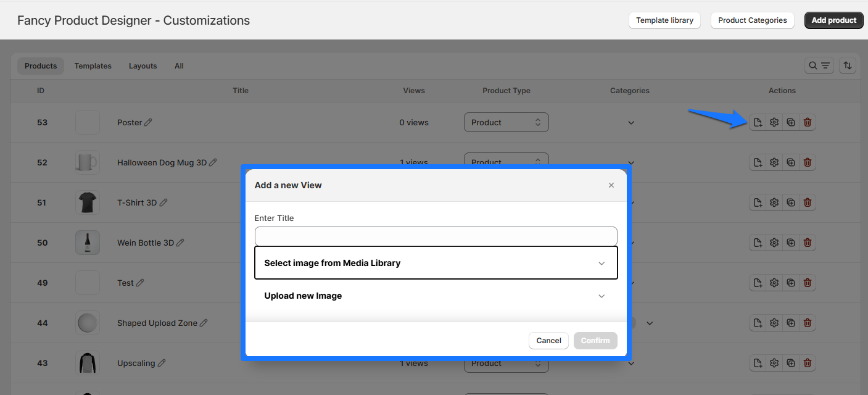Image resolution: width=868 pixels, height=395 pixels.
Task: Click pencil icon beside Shaped Upload Zone
Action: tap(204, 323)
